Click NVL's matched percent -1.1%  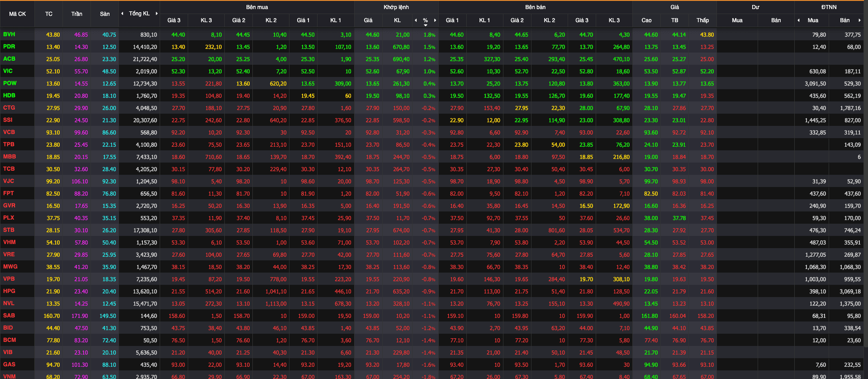tap(429, 304)
